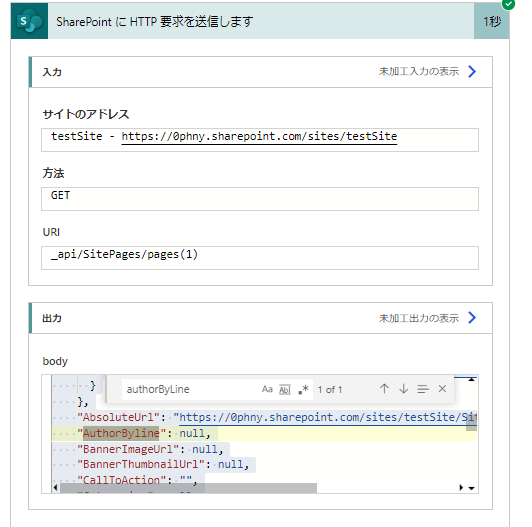This screenshot has width=532, height=527.
Task: Click the chevron next to 未加工出力の表示
Action: [472, 318]
